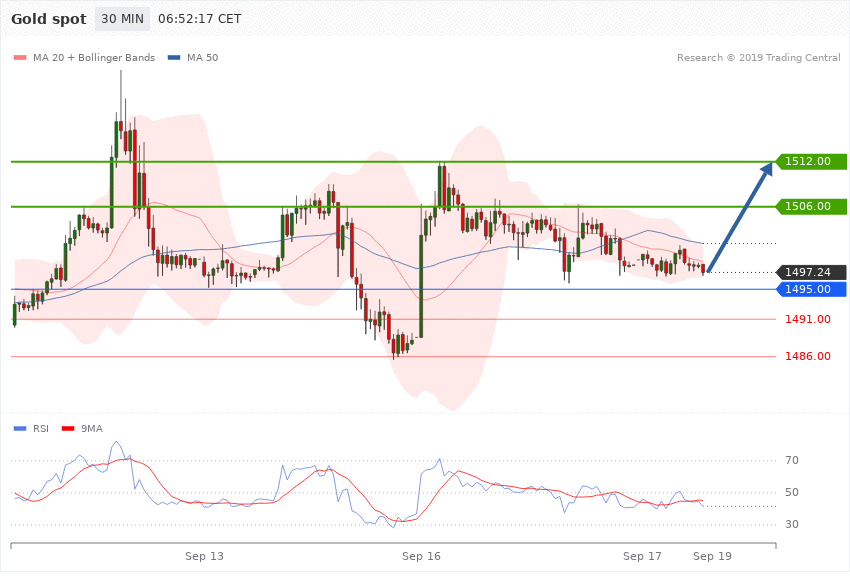
Task: Select the 1512.00 resistance price tag
Action: 811,161
